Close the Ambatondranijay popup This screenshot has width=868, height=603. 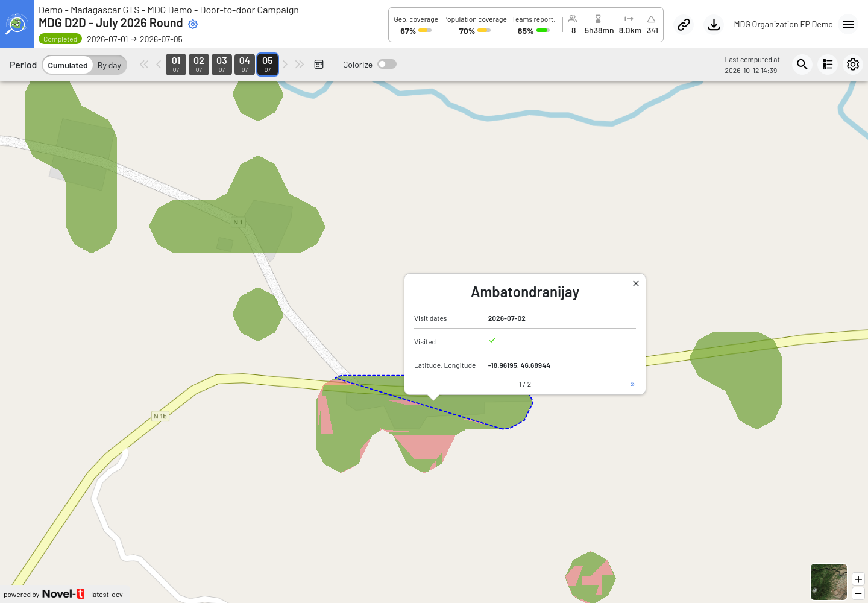[x=636, y=283]
